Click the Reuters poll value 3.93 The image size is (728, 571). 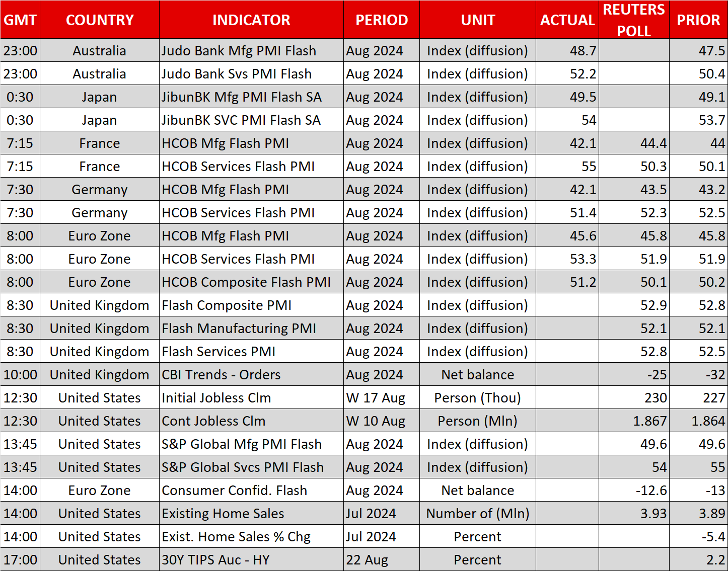pyautogui.click(x=653, y=513)
